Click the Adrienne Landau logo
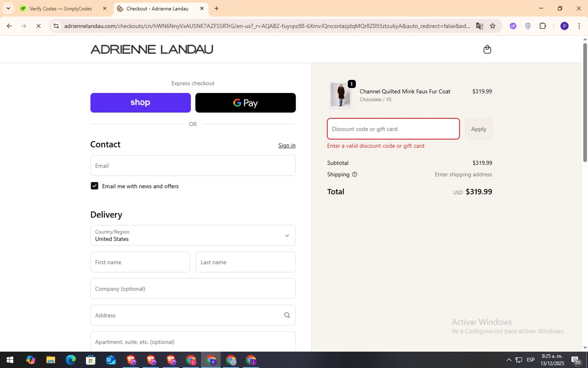This screenshot has width=588, height=368. coord(152,49)
